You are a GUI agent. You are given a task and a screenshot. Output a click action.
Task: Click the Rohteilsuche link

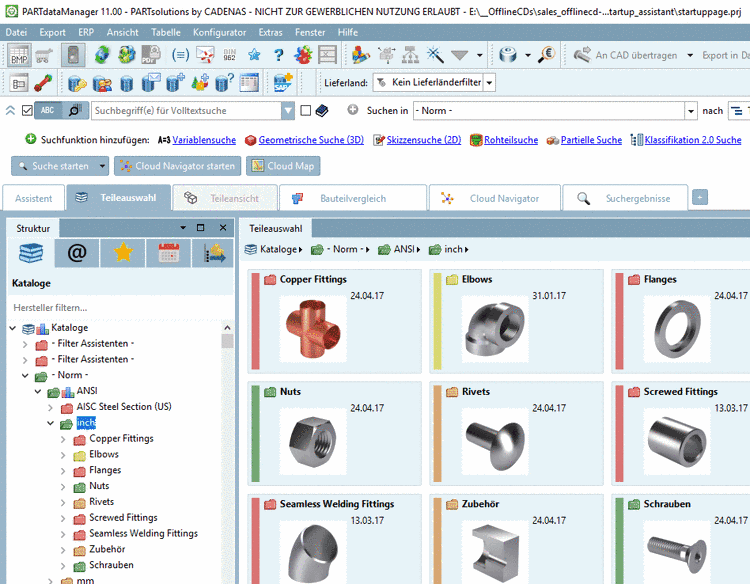(x=511, y=140)
